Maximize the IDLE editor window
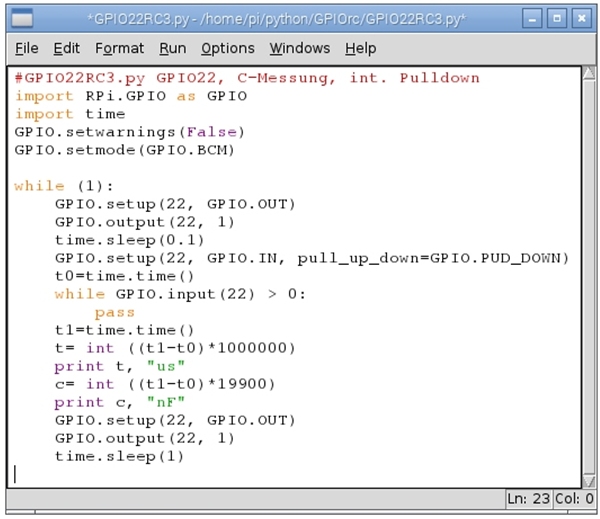 (558, 18)
